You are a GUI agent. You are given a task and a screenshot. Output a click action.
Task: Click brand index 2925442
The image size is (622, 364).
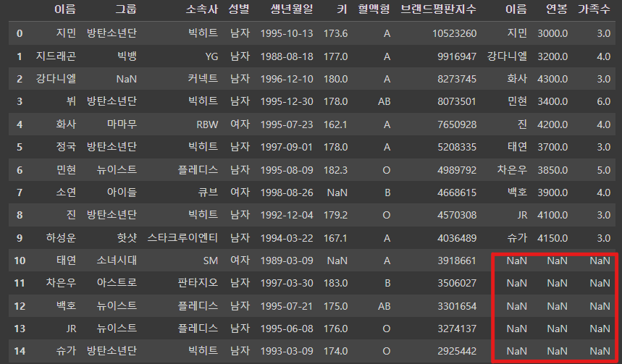pyautogui.click(x=457, y=351)
